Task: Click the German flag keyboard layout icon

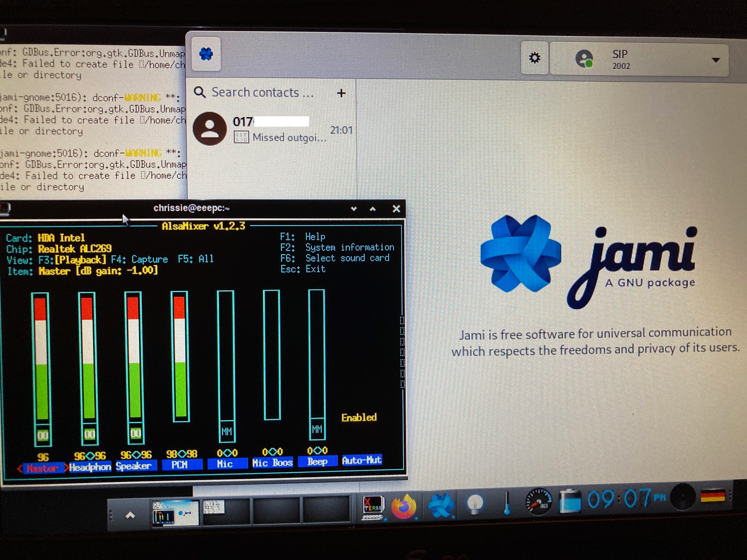Action: pyautogui.click(x=713, y=496)
